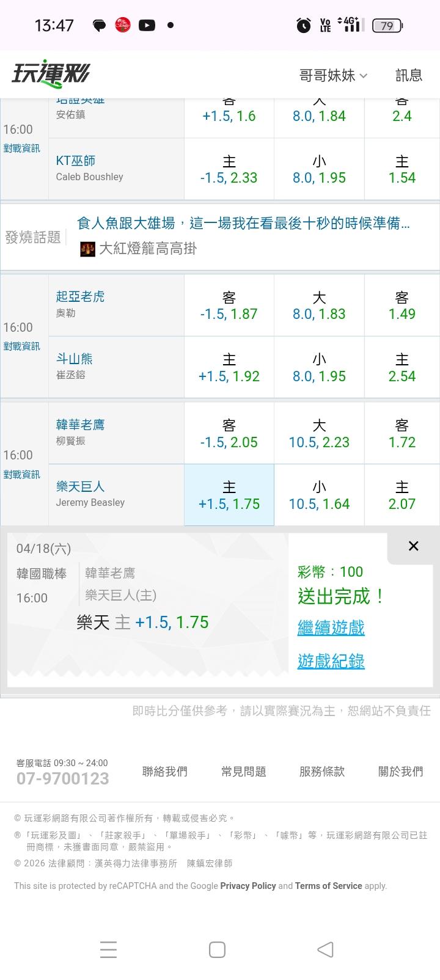Open the 訊息 messages menu
The height and width of the screenshot is (980, 440).
409,75
